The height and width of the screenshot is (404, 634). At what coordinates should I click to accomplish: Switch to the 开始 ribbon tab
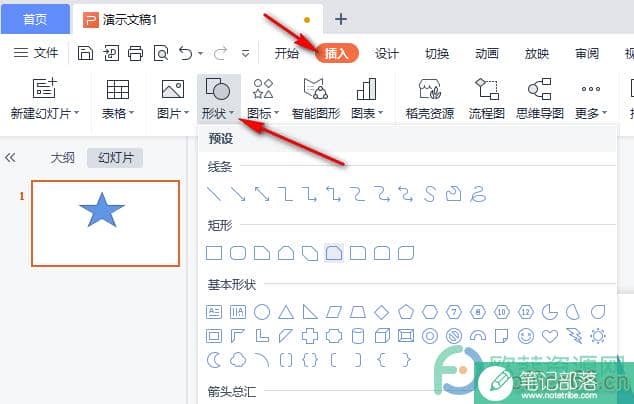(x=287, y=53)
